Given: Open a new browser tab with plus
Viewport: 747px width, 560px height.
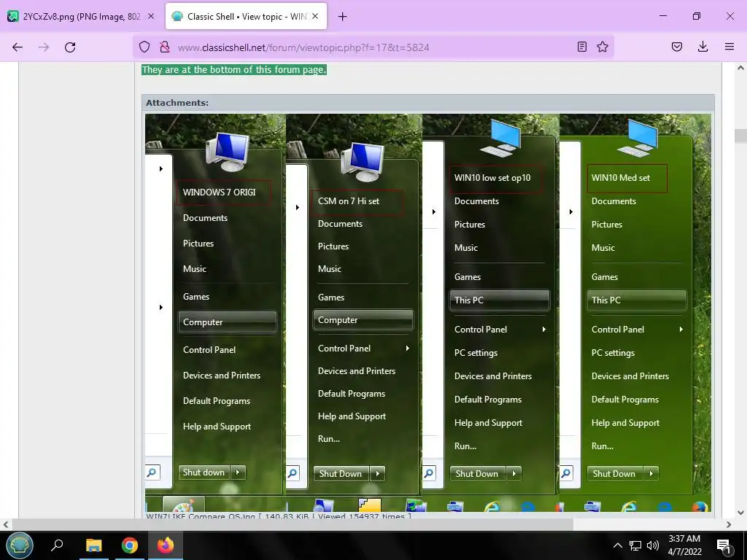Looking at the screenshot, I should 342,17.
